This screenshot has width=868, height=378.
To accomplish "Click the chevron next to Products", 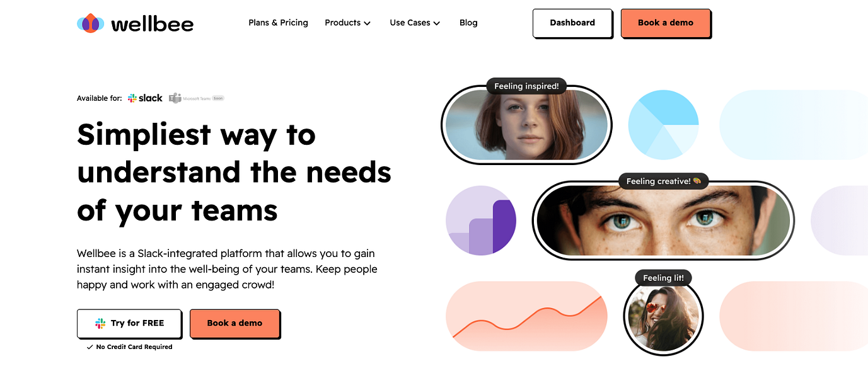I will point(367,23).
